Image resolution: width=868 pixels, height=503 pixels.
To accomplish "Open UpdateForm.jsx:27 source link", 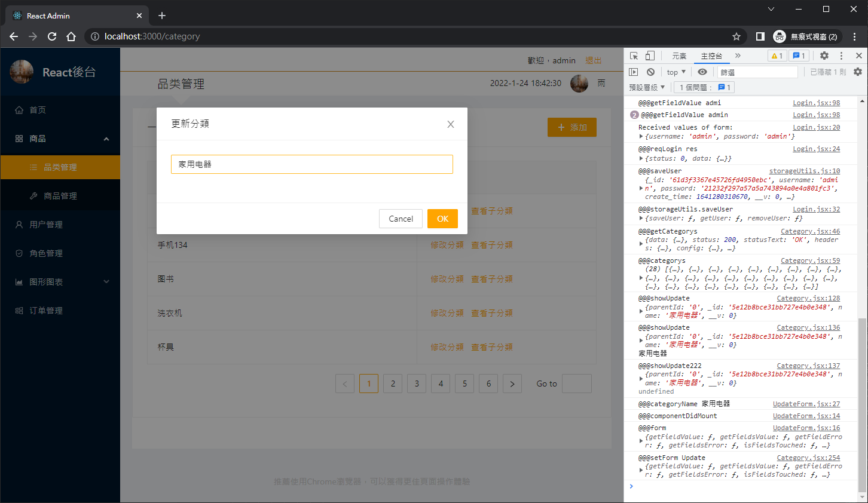I will (806, 404).
